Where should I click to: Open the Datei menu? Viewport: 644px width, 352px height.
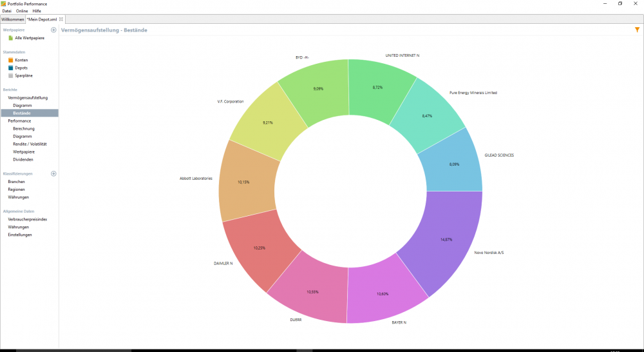click(7, 11)
